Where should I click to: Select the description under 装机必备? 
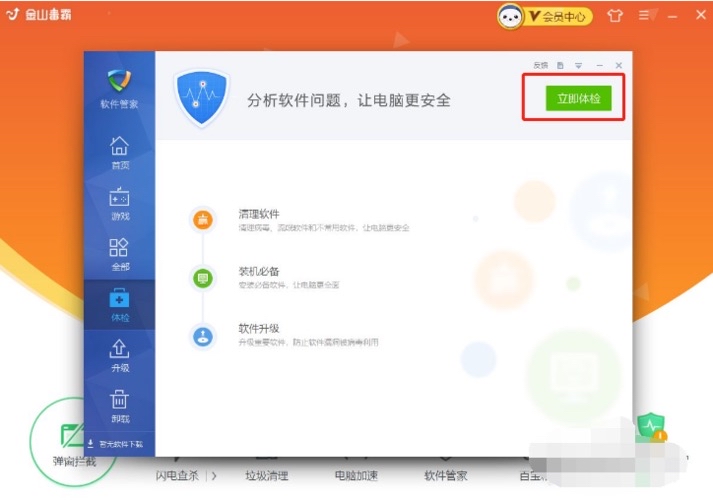[x=289, y=285]
